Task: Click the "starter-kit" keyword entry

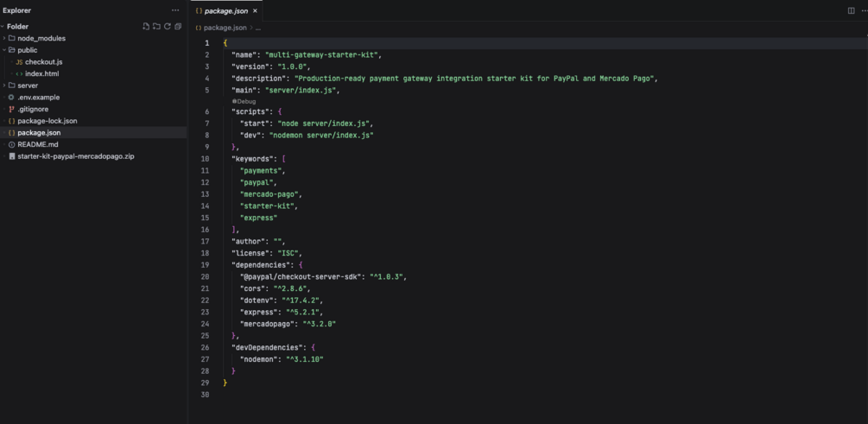Action: [x=268, y=206]
